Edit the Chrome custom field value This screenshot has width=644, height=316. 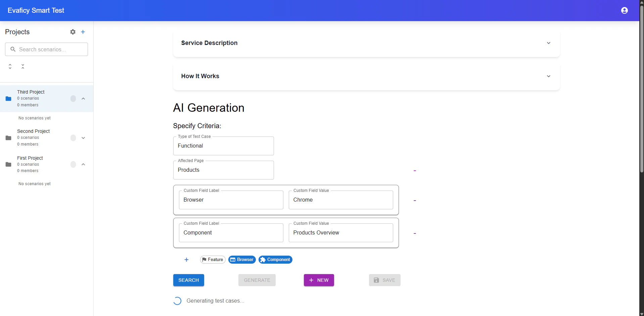[341, 200]
